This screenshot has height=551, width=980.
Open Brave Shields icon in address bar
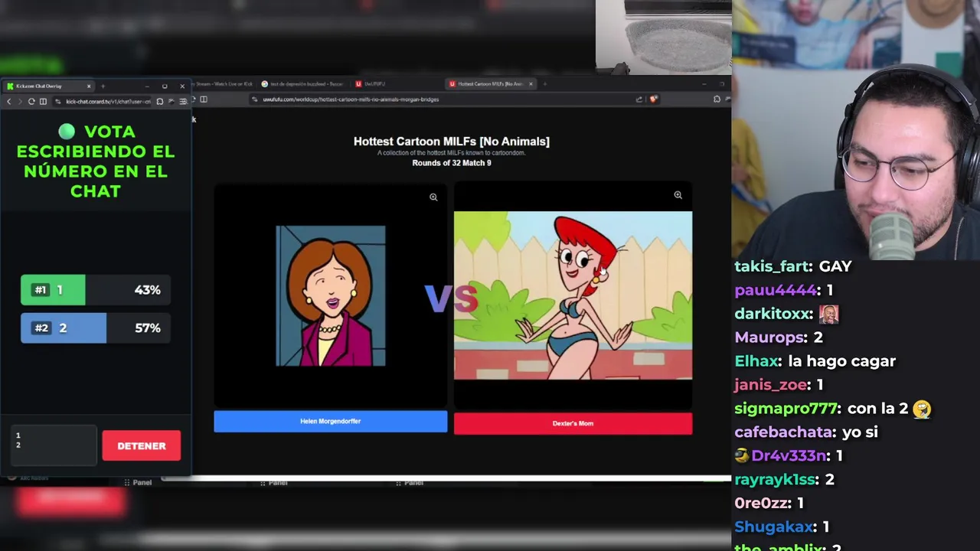pos(653,99)
